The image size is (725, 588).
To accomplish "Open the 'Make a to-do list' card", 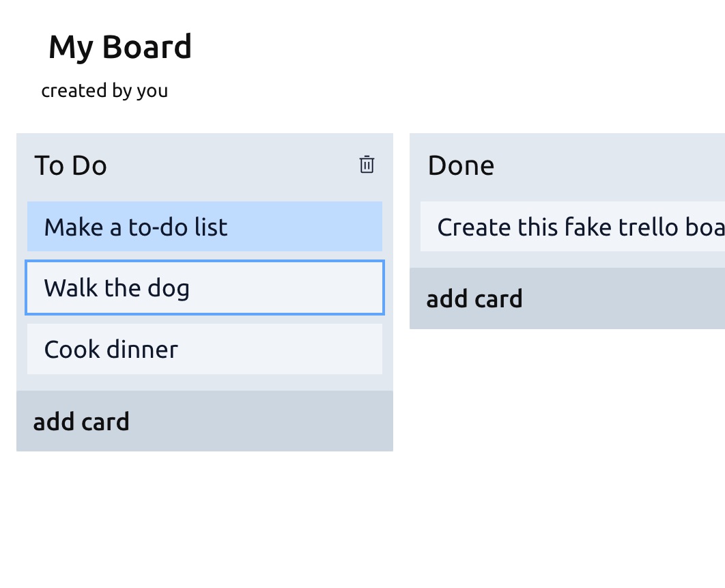I will pyautogui.click(x=205, y=226).
